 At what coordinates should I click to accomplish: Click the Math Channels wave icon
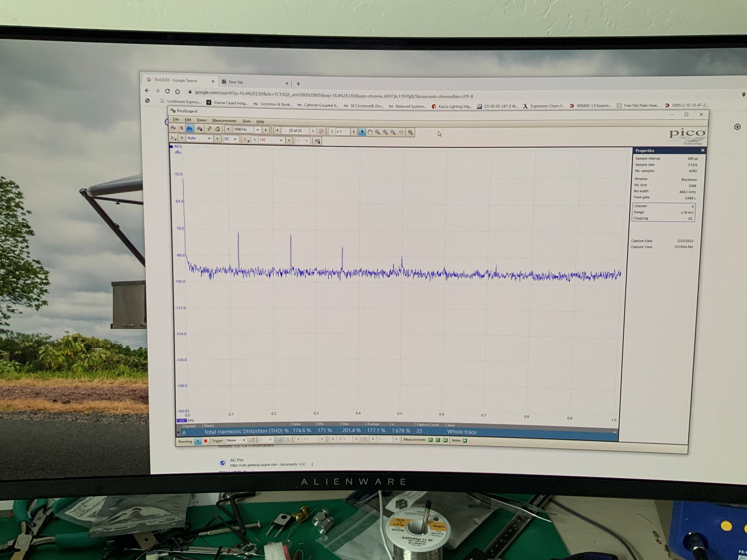pyautogui.click(x=317, y=141)
